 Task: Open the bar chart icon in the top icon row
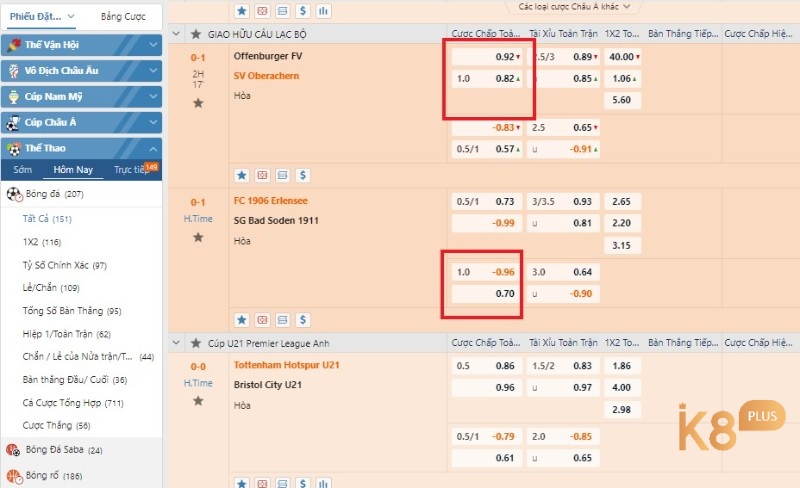(x=323, y=11)
